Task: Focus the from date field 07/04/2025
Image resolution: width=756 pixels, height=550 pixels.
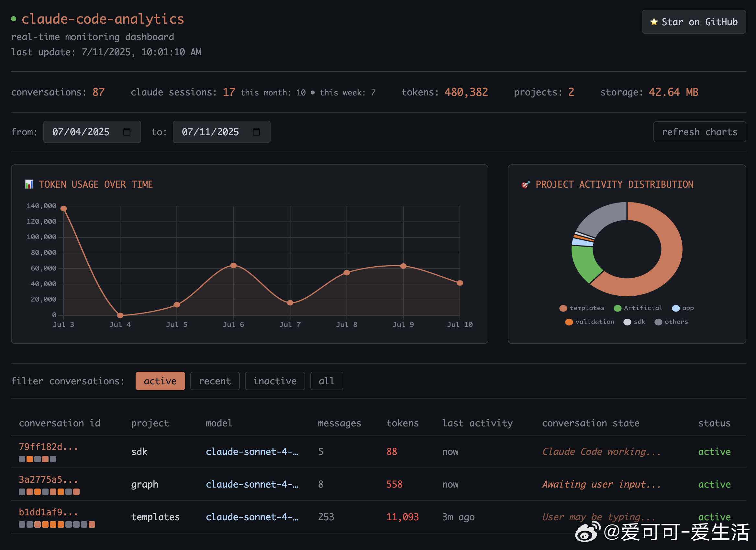Action: [92, 132]
